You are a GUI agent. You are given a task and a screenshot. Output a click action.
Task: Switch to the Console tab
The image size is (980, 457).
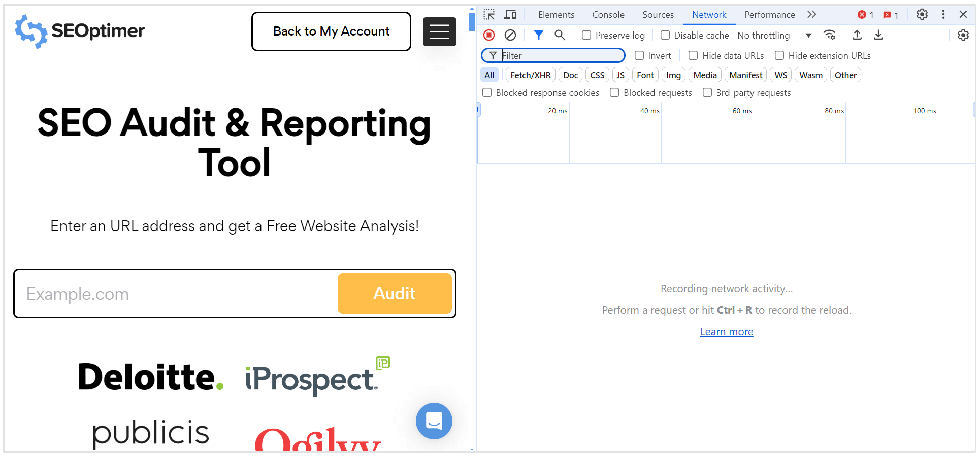pyautogui.click(x=608, y=15)
